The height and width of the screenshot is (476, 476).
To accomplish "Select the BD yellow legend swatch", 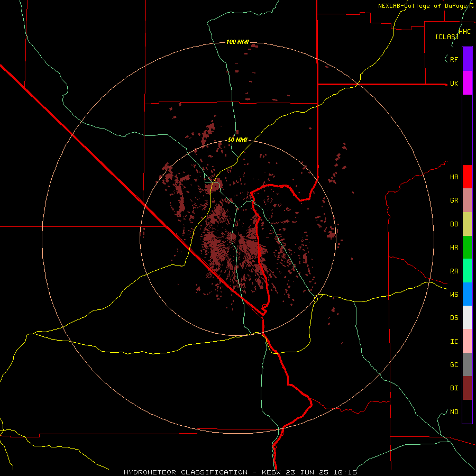I will coord(467,224).
